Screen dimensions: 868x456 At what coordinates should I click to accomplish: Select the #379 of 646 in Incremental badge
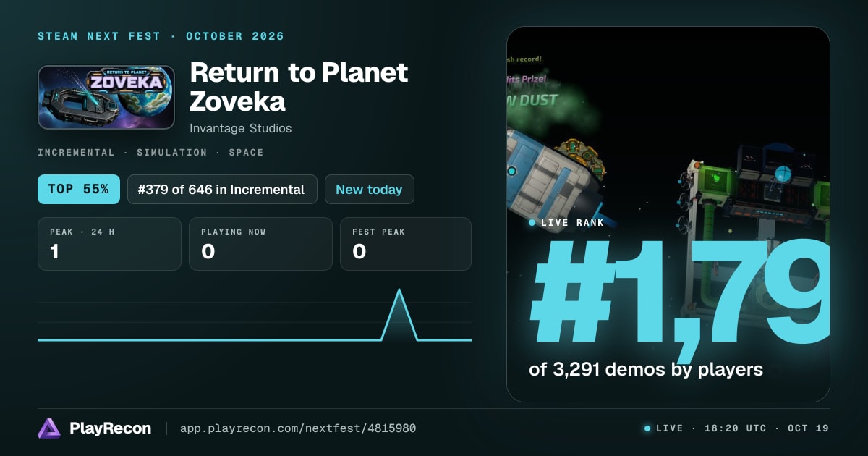tap(222, 189)
